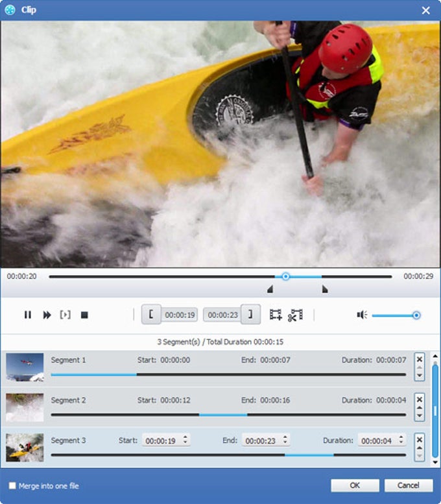
Task: Adjust the volume slider handle
Action: (x=416, y=315)
